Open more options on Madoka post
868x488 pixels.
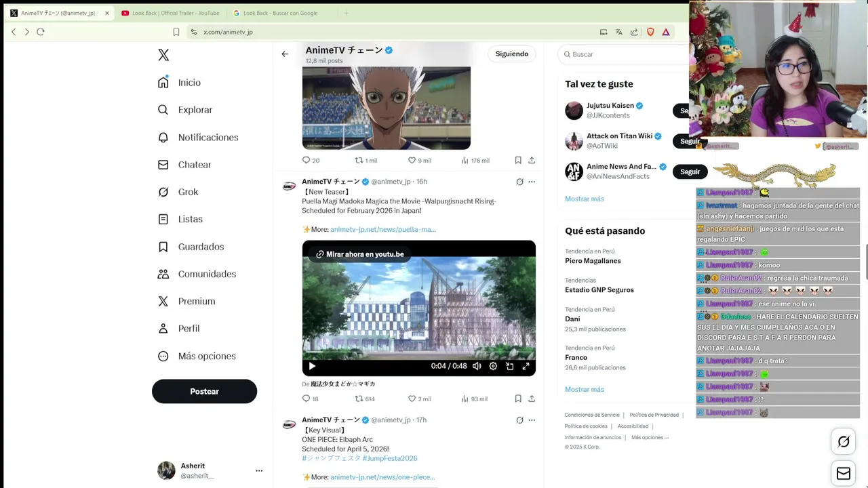(x=532, y=182)
